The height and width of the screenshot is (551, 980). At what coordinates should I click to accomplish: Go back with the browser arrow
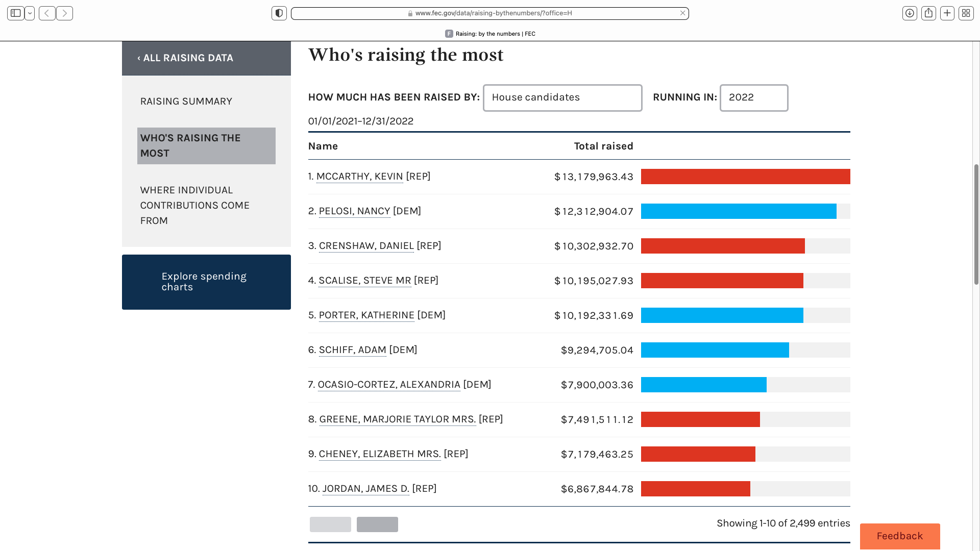point(47,13)
